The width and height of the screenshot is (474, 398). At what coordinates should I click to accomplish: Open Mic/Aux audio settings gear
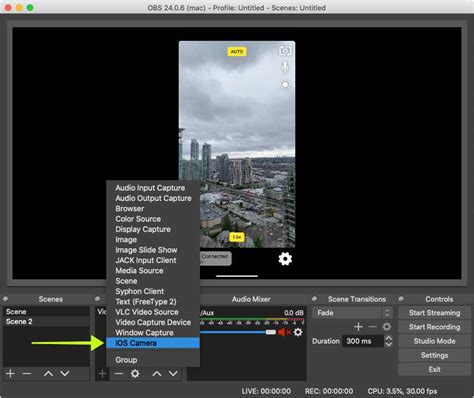[298, 332]
